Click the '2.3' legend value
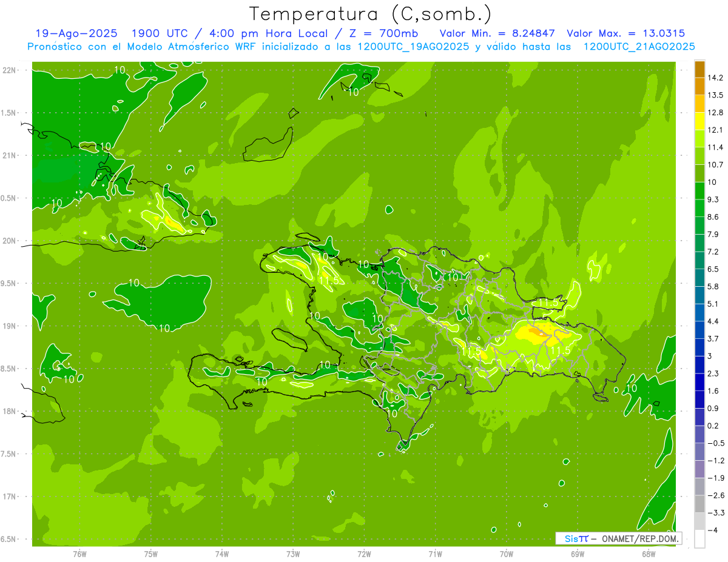Screen dimensions: 728x562 pos(713,373)
